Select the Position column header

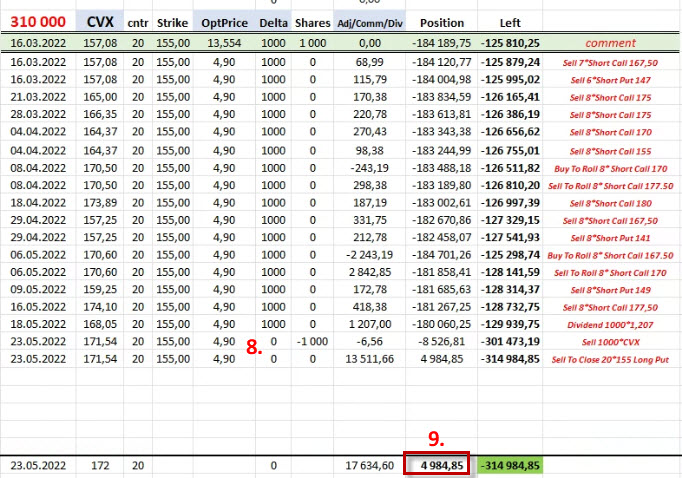point(441,22)
